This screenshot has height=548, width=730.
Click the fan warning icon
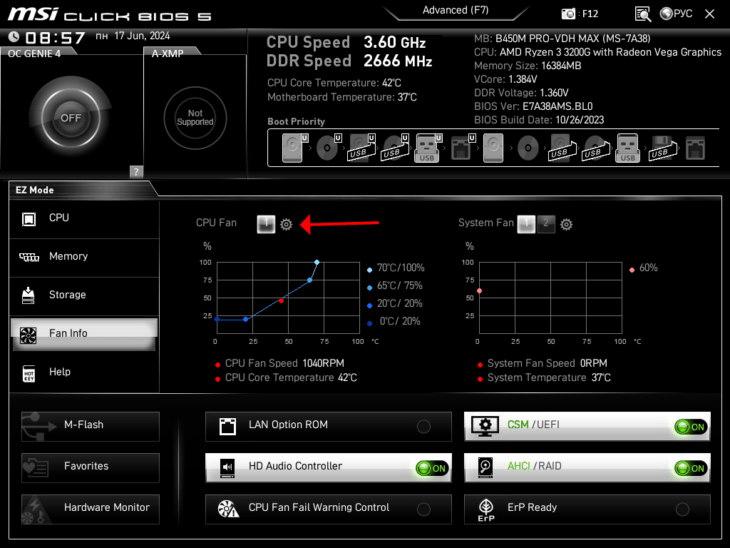click(x=228, y=509)
